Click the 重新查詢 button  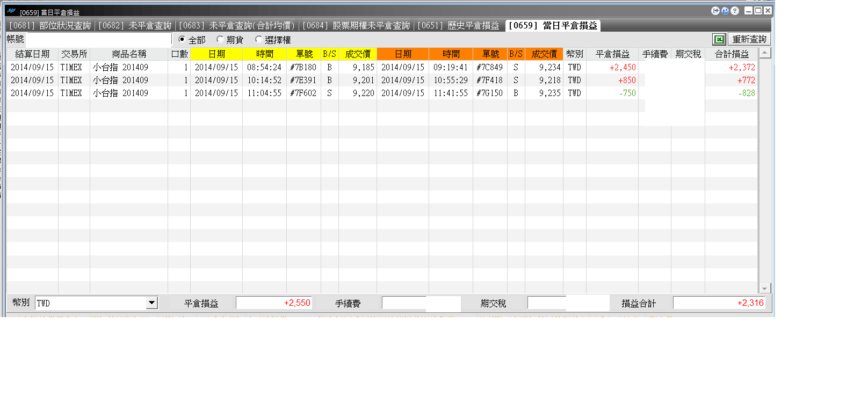click(x=749, y=39)
